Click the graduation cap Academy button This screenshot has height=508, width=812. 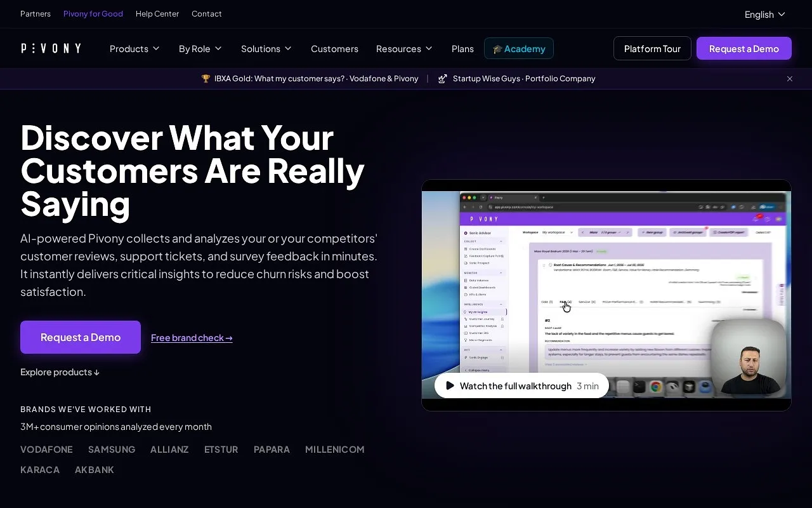point(519,48)
